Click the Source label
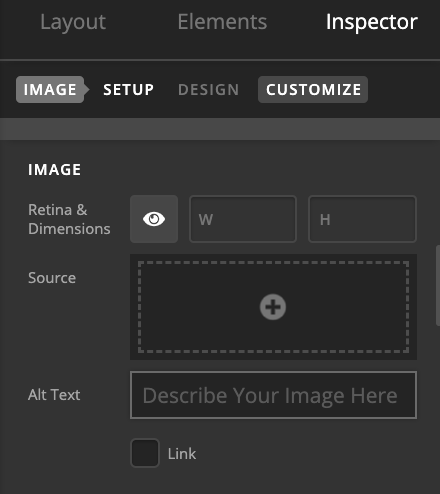This screenshot has width=440, height=494. click(52, 278)
